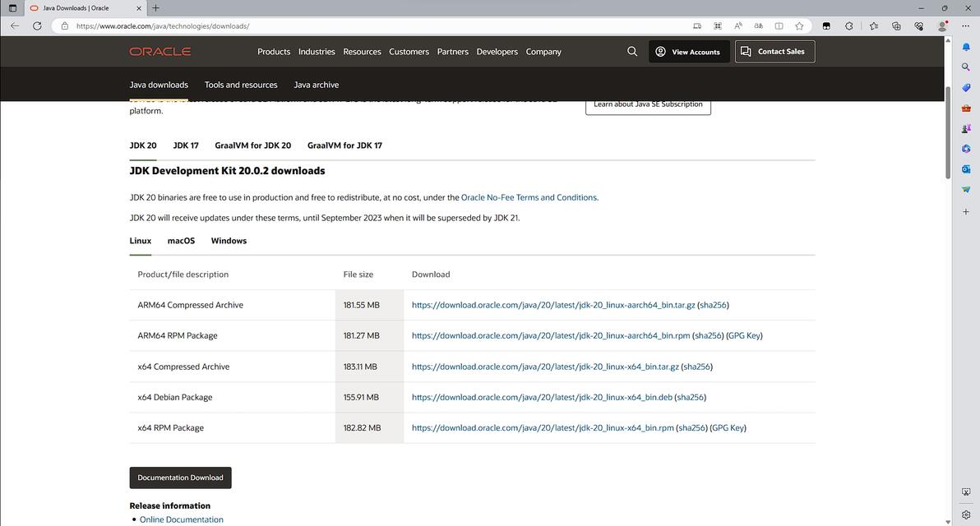Open sidebar search icon

[966, 67]
